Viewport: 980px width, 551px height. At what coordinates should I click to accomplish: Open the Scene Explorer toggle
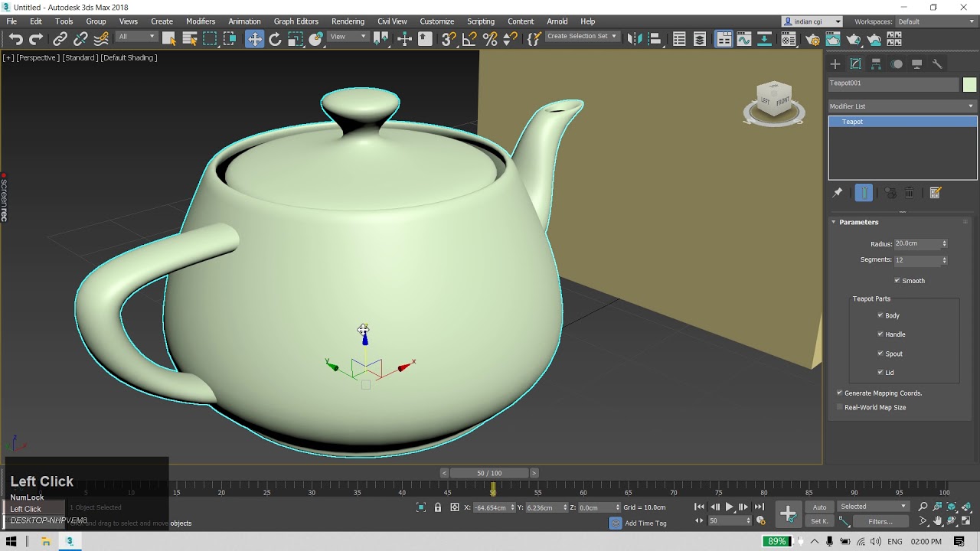[679, 39]
